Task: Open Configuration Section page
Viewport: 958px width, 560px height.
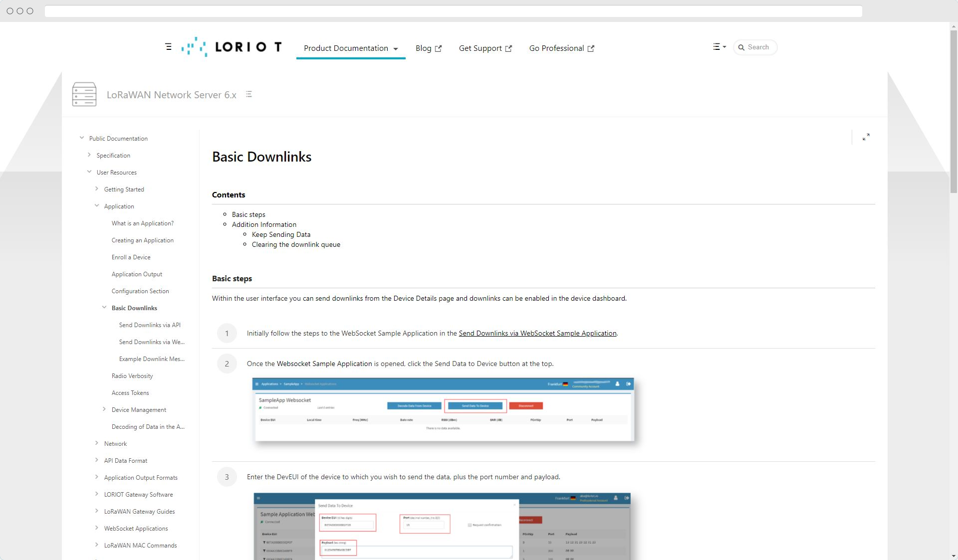Action: click(x=140, y=291)
